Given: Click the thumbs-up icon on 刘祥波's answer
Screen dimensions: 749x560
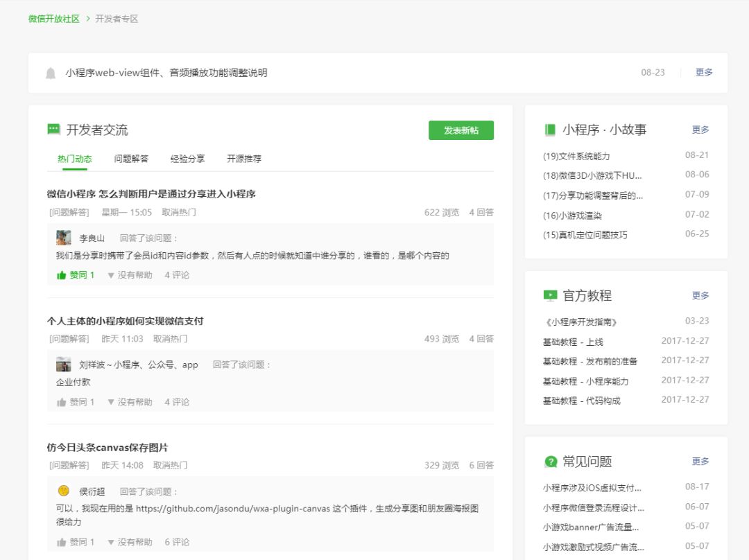Looking at the screenshot, I should [x=61, y=402].
